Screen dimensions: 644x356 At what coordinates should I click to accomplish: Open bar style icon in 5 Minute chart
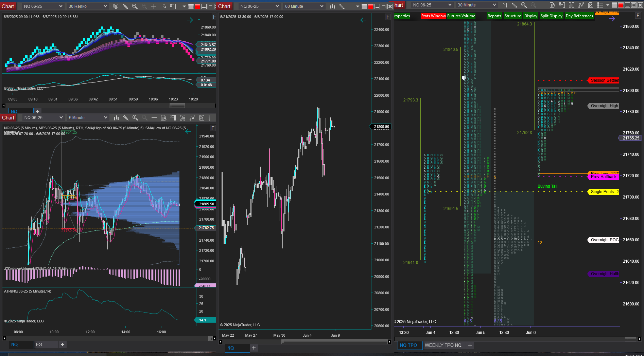point(116,117)
